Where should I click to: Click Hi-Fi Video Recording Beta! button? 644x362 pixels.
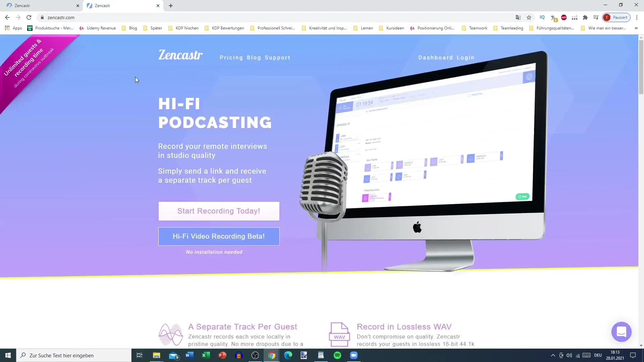[x=219, y=236]
